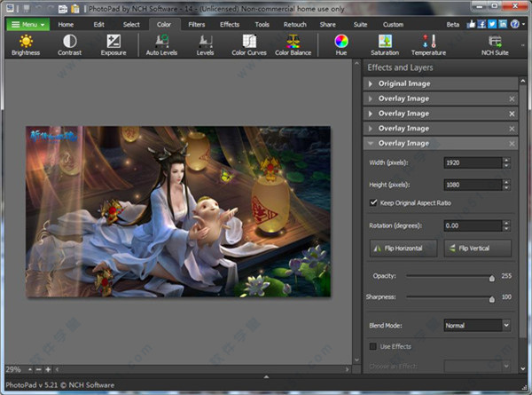Click the Flip Vertical button
532x395 pixels.
(x=477, y=249)
